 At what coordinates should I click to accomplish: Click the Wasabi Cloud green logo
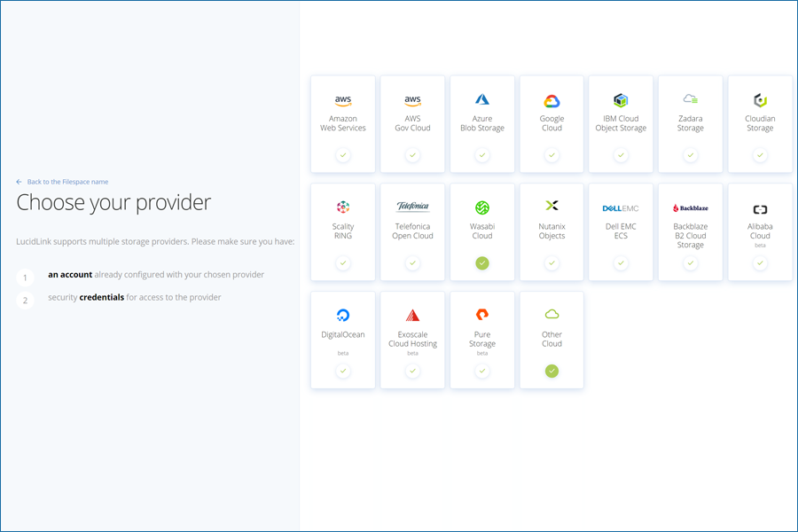coord(482,207)
